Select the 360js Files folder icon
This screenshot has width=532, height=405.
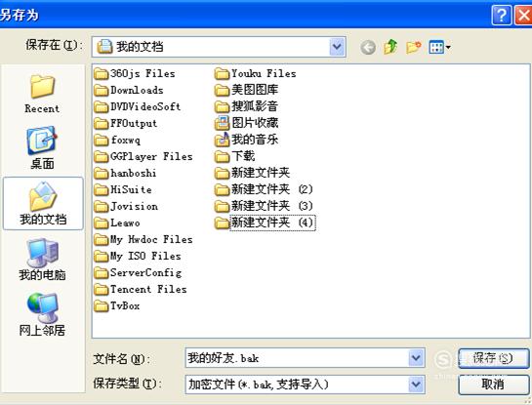[x=101, y=73]
